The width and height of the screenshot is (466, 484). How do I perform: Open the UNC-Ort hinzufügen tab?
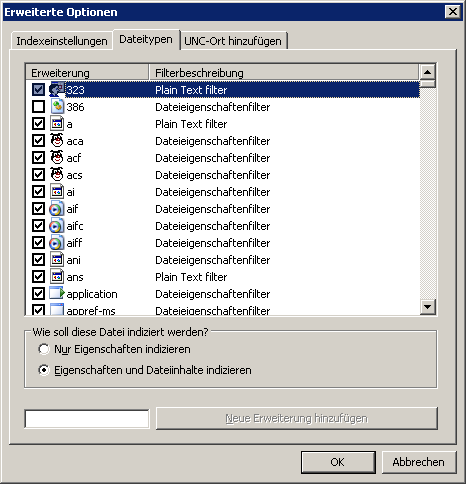[233, 41]
